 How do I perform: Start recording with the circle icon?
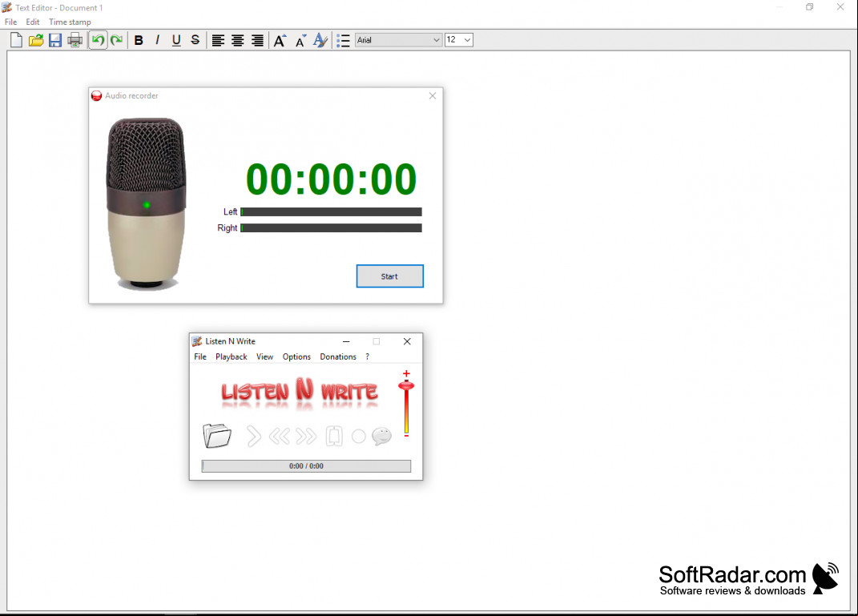(x=358, y=436)
